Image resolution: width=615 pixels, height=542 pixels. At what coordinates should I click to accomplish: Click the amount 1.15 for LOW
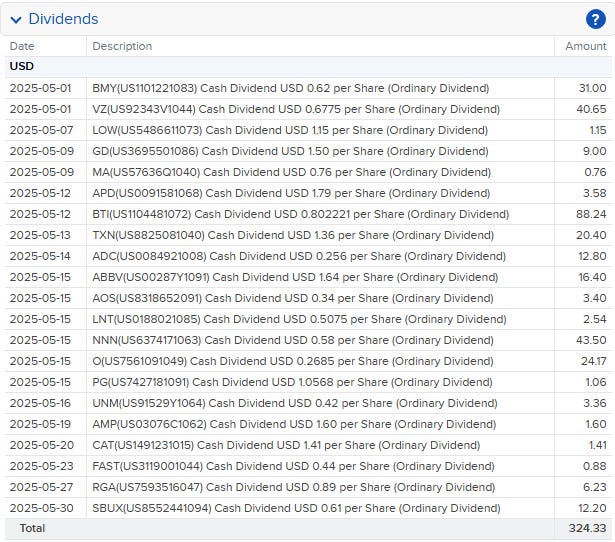click(598, 130)
